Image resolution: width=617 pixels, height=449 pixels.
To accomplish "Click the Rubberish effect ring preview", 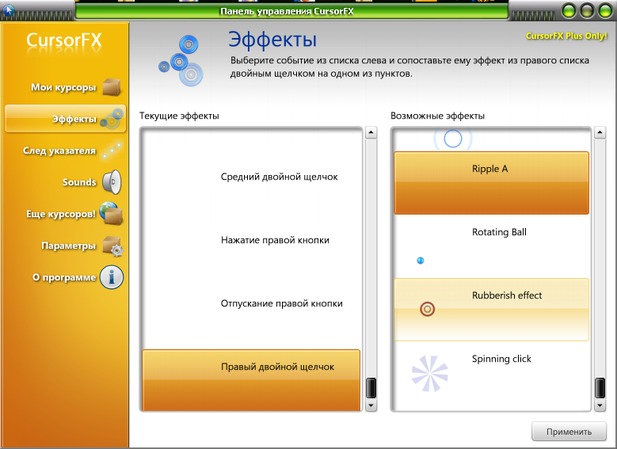I will [427, 309].
